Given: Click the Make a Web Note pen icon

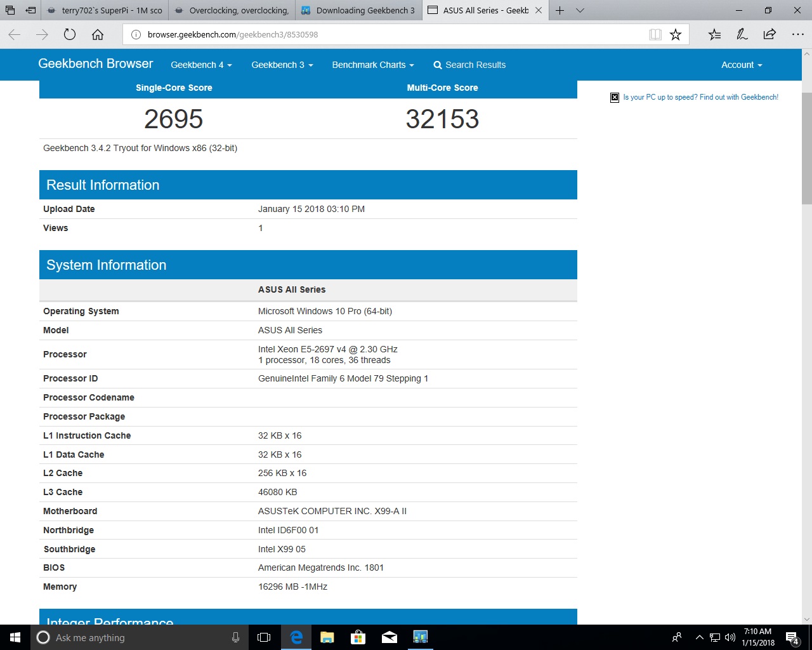Looking at the screenshot, I should pyautogui.click(x=742, y=34).
